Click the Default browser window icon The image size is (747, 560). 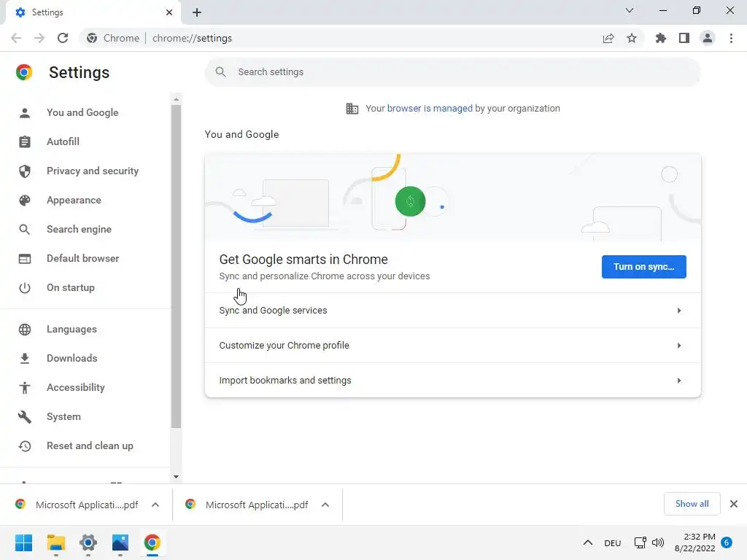point(25,259)
